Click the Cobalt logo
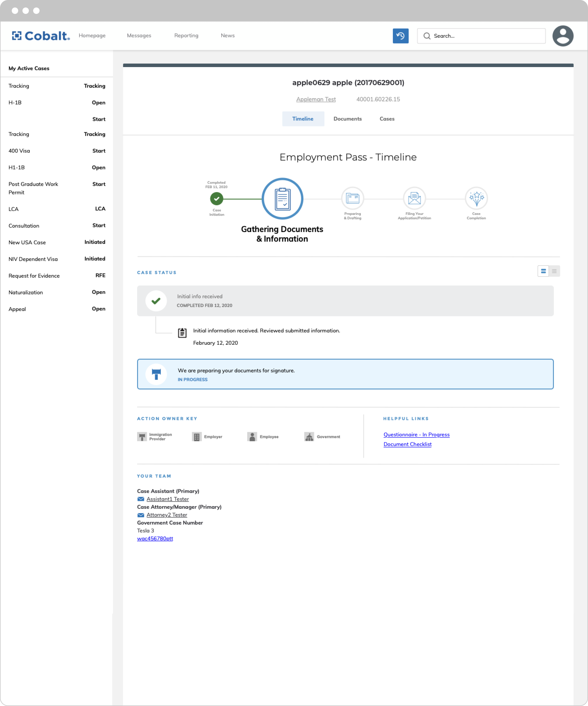588x706 pixels. pos(41,36)
